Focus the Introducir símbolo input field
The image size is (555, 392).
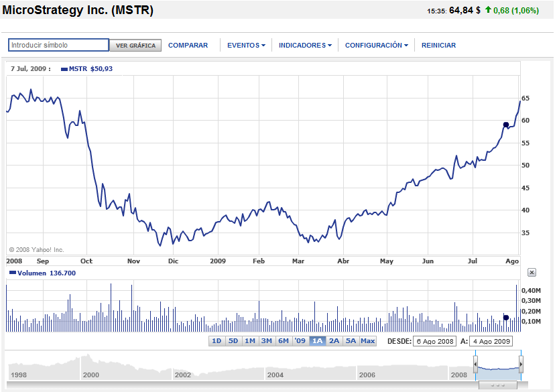click(58, 46)
